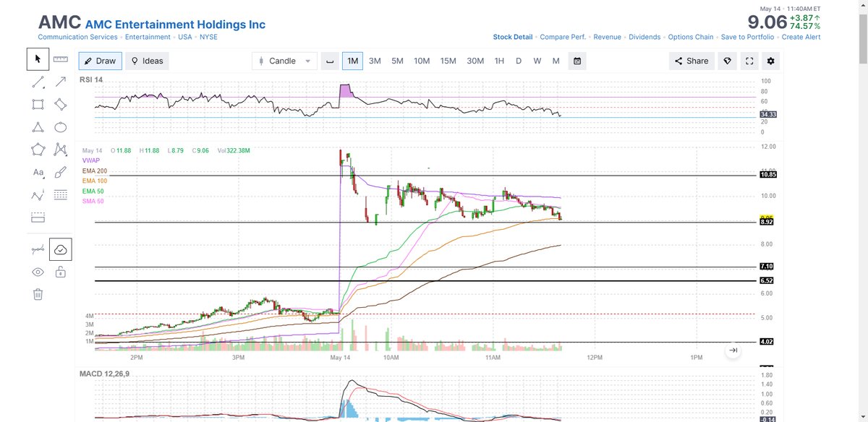
Task: Select the 10M timeframe
Action: (422, 61)
